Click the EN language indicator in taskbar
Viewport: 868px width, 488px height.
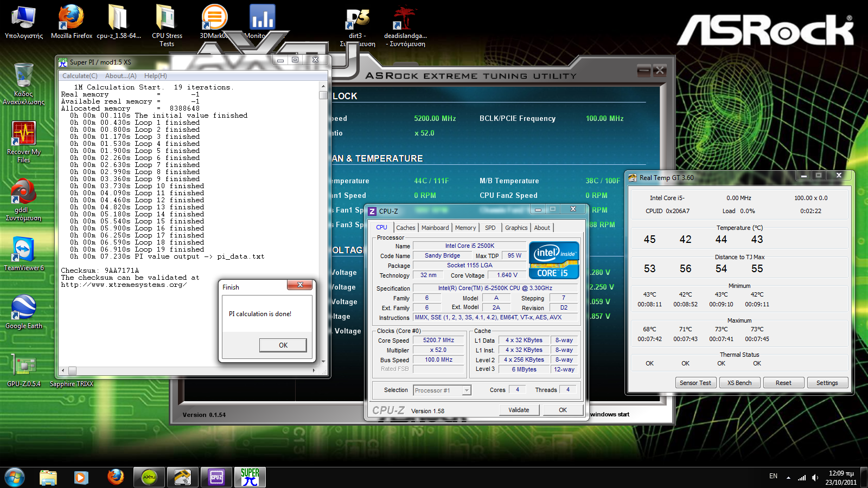pos(773,476)
